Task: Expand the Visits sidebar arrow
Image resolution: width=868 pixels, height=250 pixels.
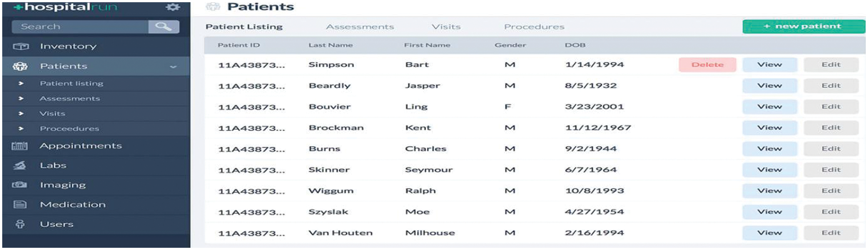Action: point(21,113)
